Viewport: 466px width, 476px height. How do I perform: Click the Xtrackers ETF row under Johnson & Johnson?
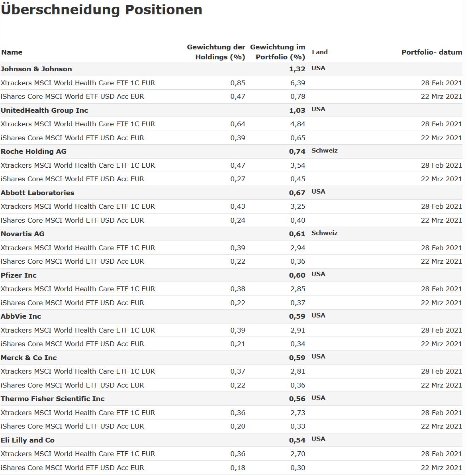tap(78, 83)
